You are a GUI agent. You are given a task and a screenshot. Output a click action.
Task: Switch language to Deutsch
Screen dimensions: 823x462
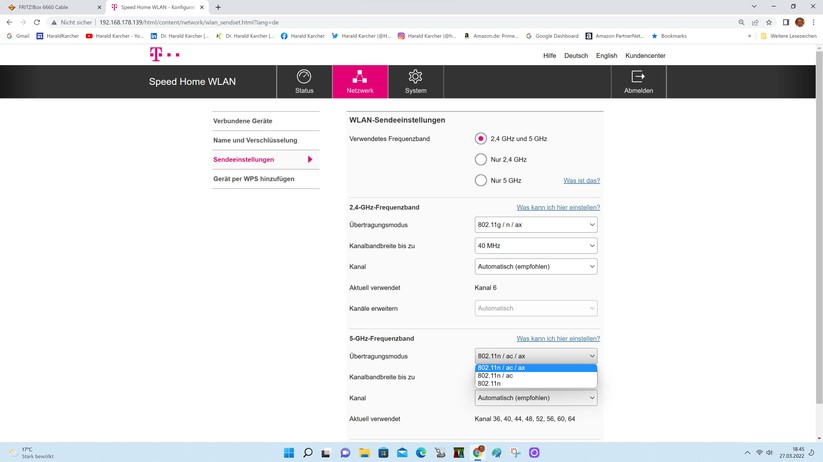point(576,56)
